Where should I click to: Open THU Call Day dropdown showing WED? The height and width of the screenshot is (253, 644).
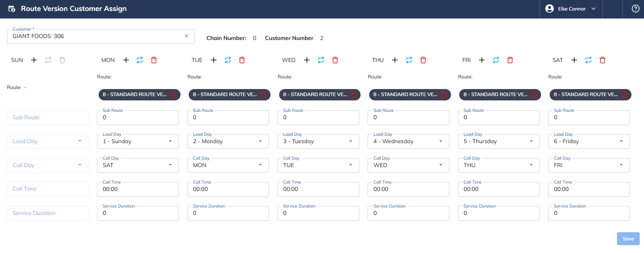[409, 165]
